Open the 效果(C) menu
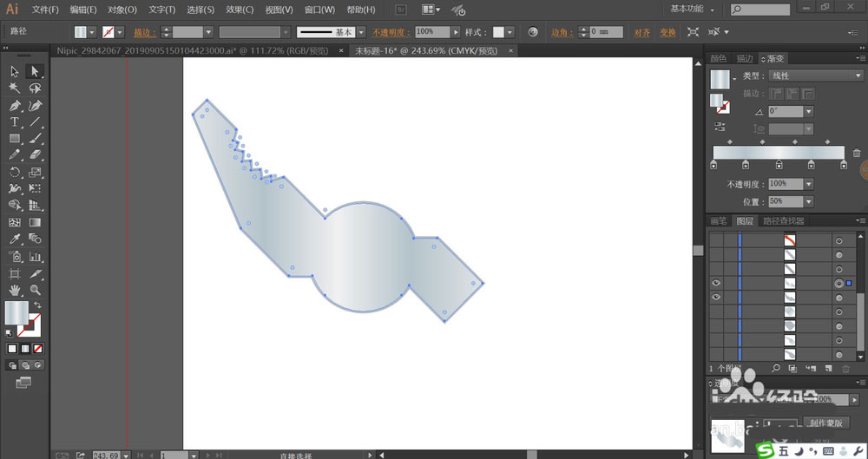The width and height of the screenshot is (868, 459). pos(240,10)
